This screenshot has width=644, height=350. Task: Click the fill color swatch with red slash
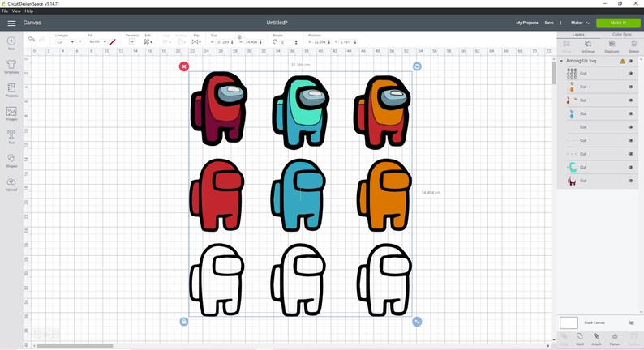(113, 42)
